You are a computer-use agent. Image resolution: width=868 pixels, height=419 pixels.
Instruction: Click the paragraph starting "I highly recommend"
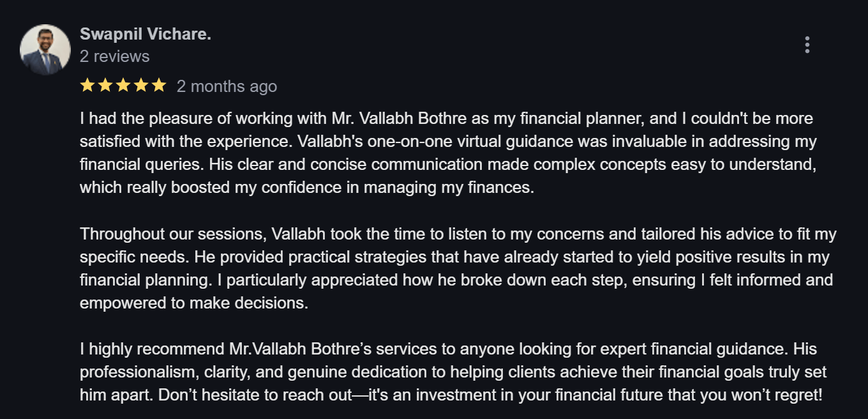[x=447, y=372]
